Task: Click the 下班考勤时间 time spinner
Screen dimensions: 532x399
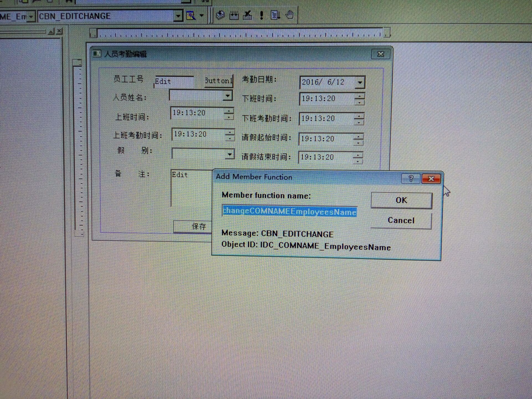Action: click(x=359, y=119)
